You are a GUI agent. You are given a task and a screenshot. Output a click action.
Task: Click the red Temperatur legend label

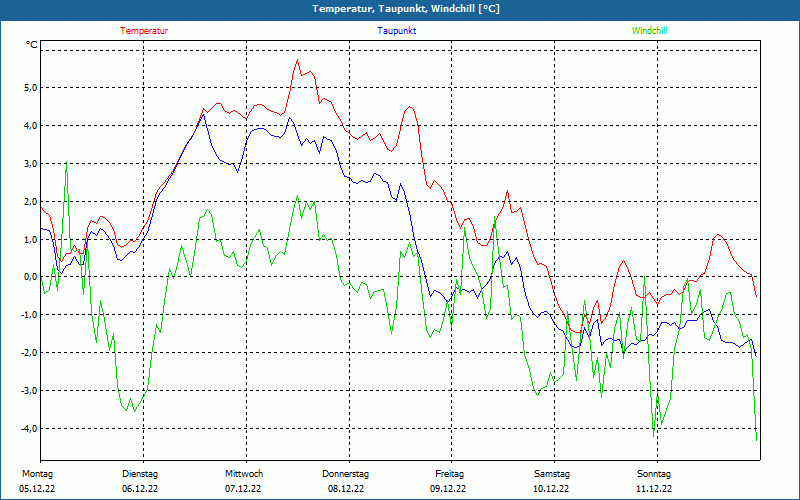point(144,31)
